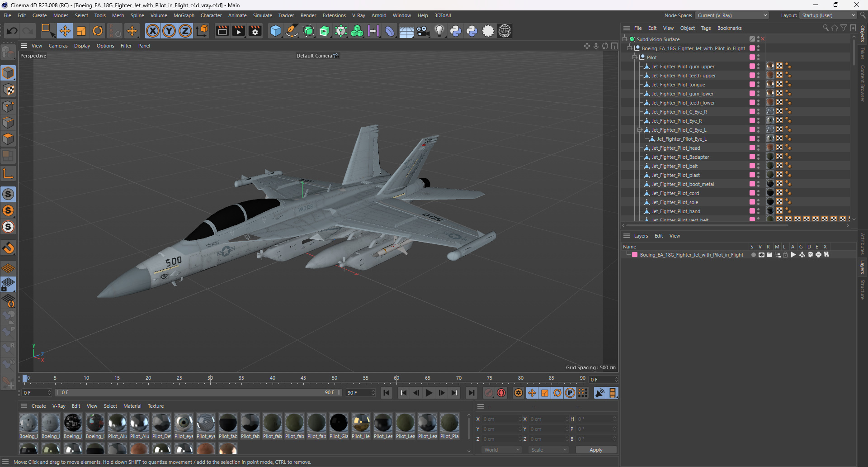Click the Record Active Objects button
The width and height of the screenshot is (868, 467).
pyautogui.click(x=489, y=393)
